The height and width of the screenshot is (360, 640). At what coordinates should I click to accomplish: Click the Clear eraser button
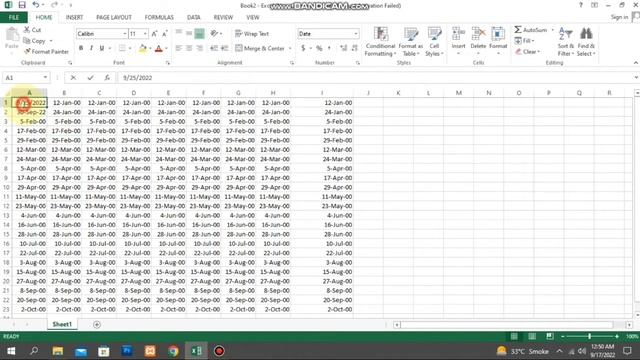(527, 51)
